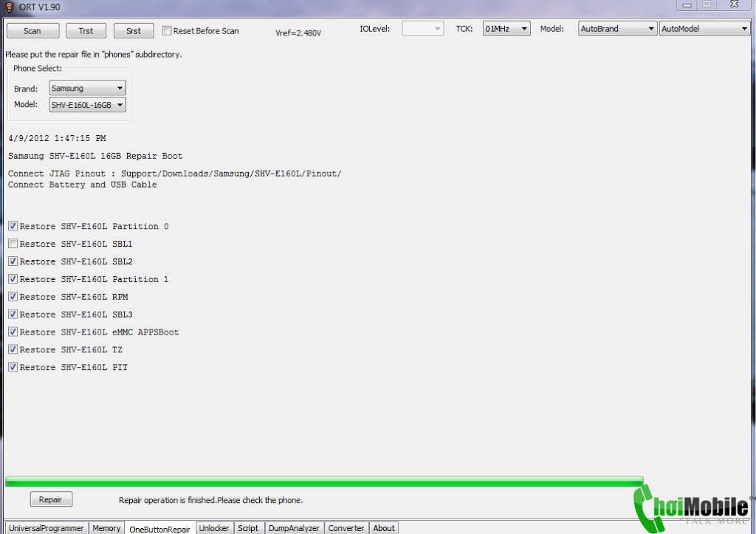This screenshot has width=756, height=534.
Task: Click the Connect JTAG Pinout line
Action: click(174, 174)
